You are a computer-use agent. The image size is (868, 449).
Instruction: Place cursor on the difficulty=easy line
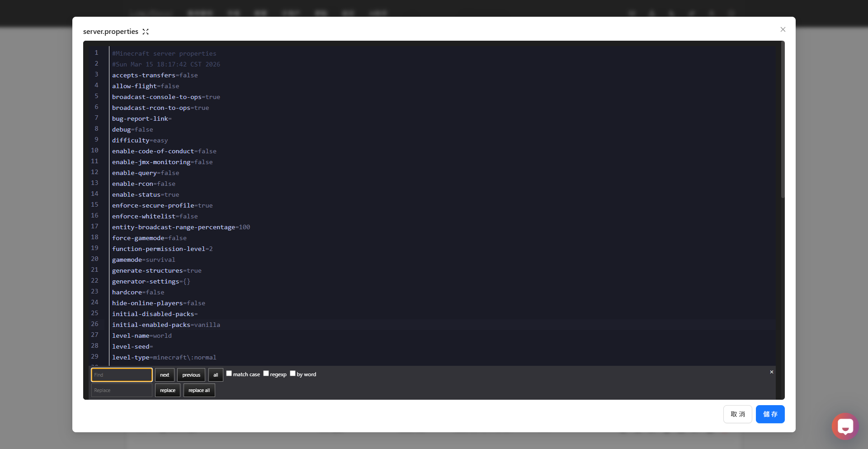pyautogui.click(x=140, y=141)
